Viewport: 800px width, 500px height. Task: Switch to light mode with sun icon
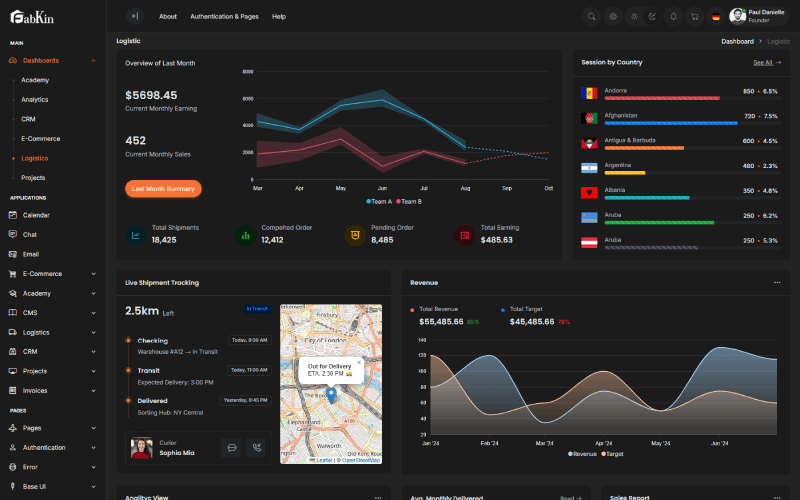pyautogui.click(x=633, y=16)
